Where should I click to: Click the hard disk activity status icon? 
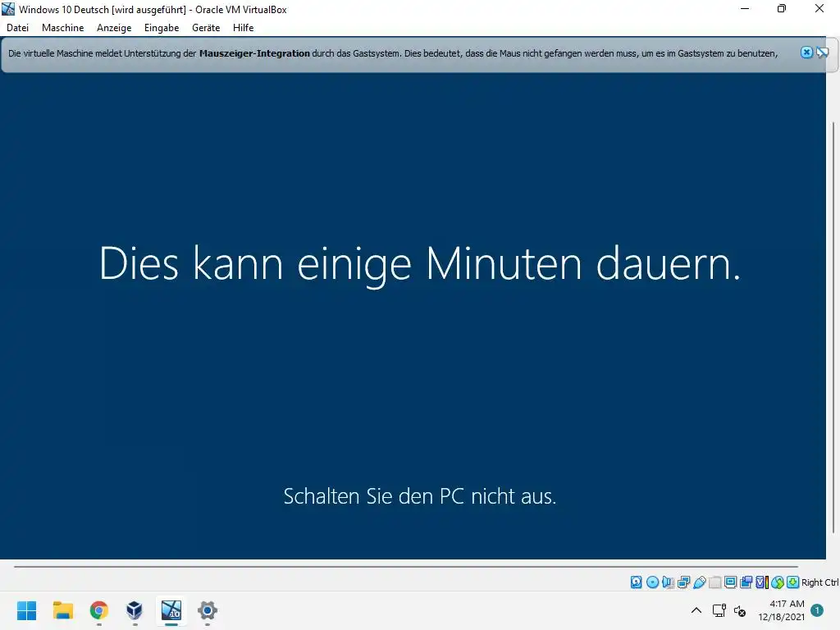pyautogui.click(x=636, y=582)
